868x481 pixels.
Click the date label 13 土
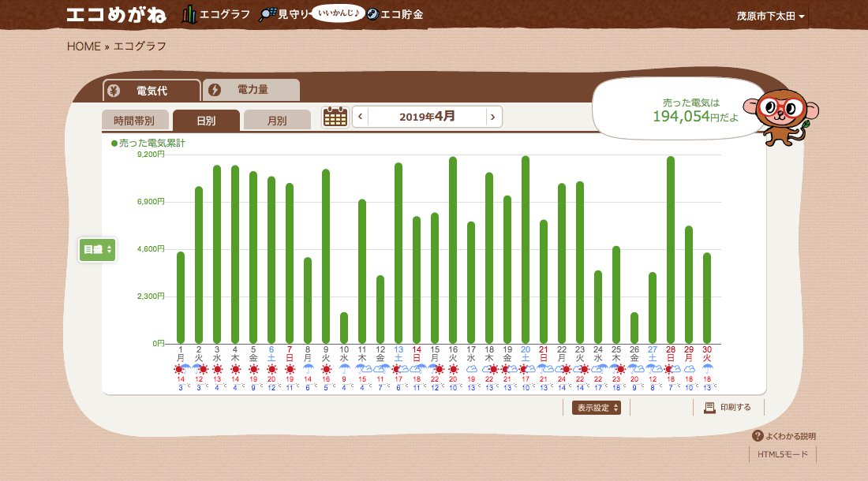pyautogui.click(x=398, y=354)
